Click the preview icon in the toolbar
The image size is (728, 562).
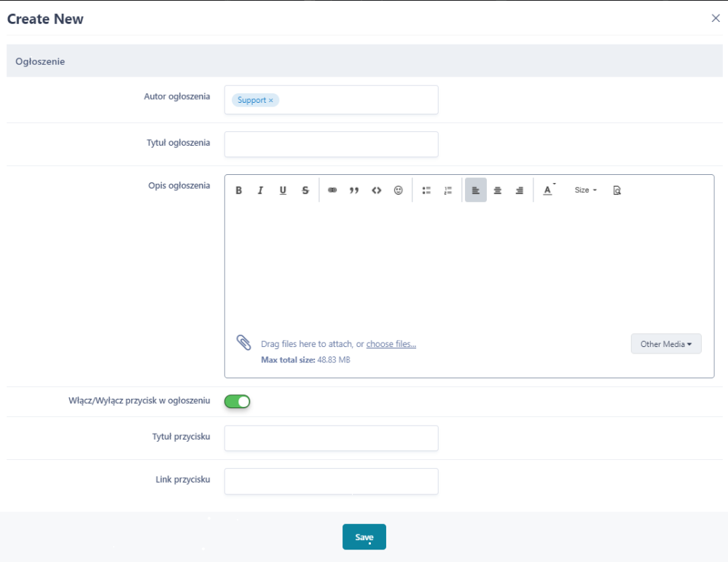point(617,190)
